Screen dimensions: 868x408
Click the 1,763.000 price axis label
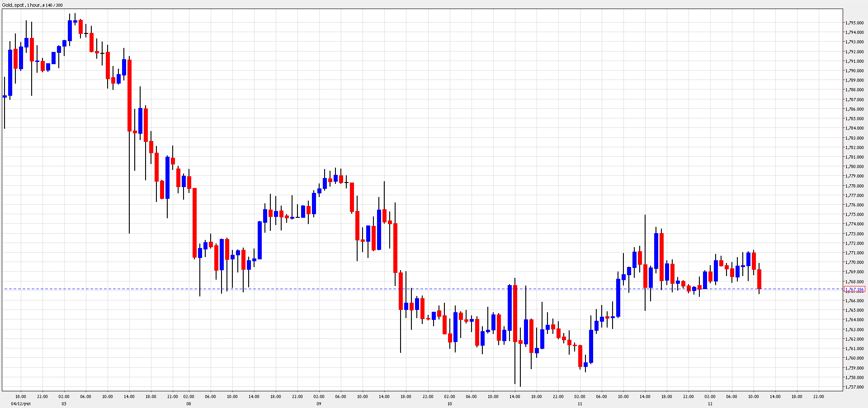click(x=854, y=330)
